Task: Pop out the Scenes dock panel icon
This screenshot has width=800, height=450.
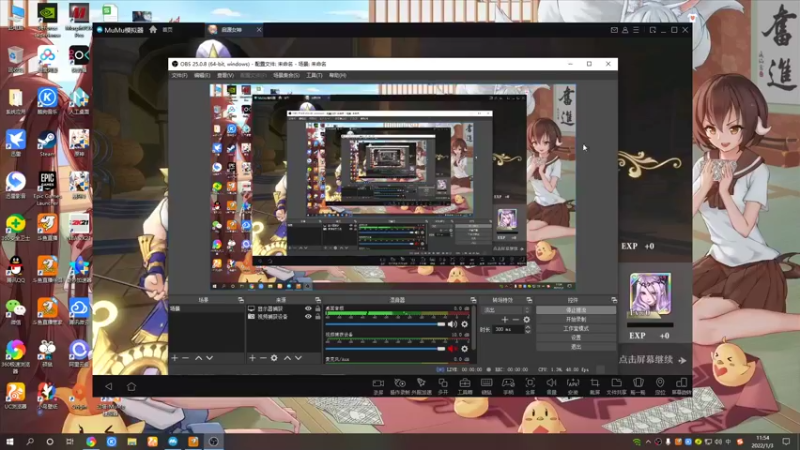Action: click(240, 300)
